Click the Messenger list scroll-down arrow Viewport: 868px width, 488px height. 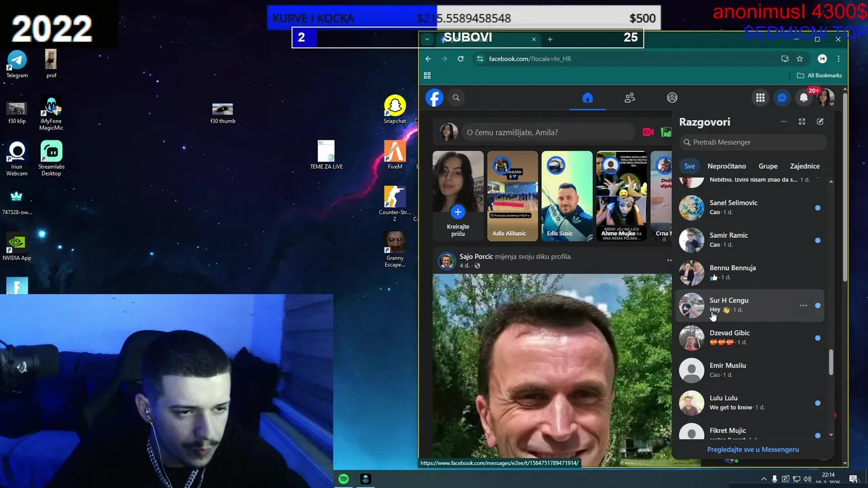tap(831, 435)
